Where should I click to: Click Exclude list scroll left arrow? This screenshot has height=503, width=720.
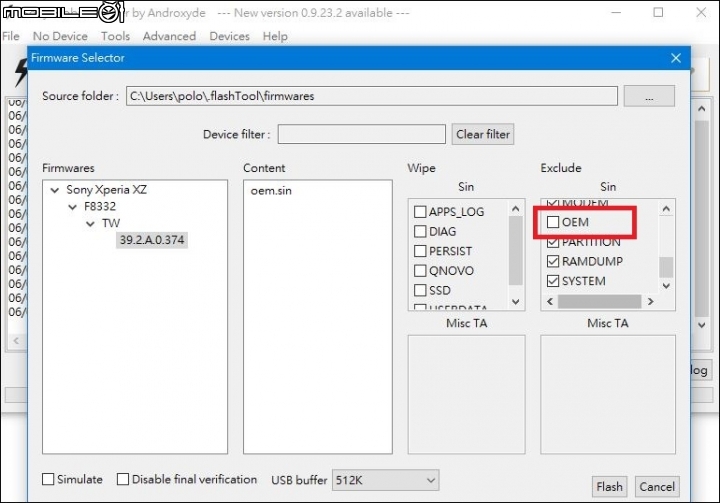(x=550, y=301)
